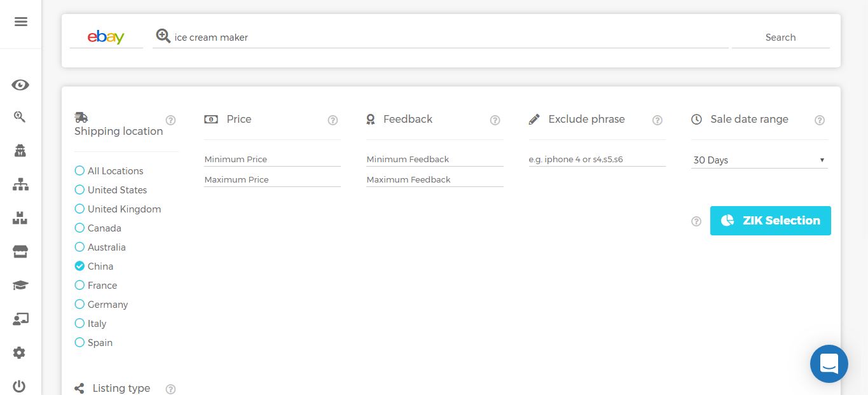The height and width of the screenshot is (395, 868).
Task: Click the graduation cap sidebar icon
Action: pos(20,286)
